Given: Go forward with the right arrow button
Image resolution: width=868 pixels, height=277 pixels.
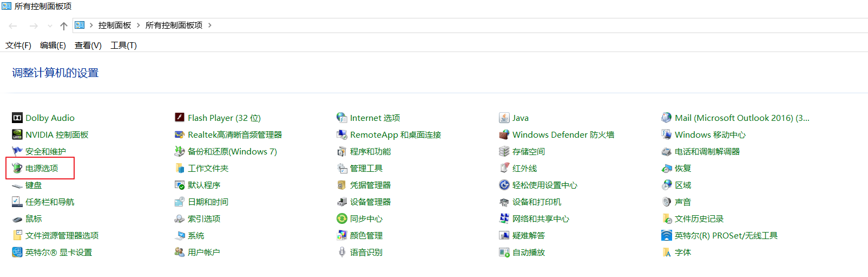Looking at the screenshot, I should pos(34,25).
